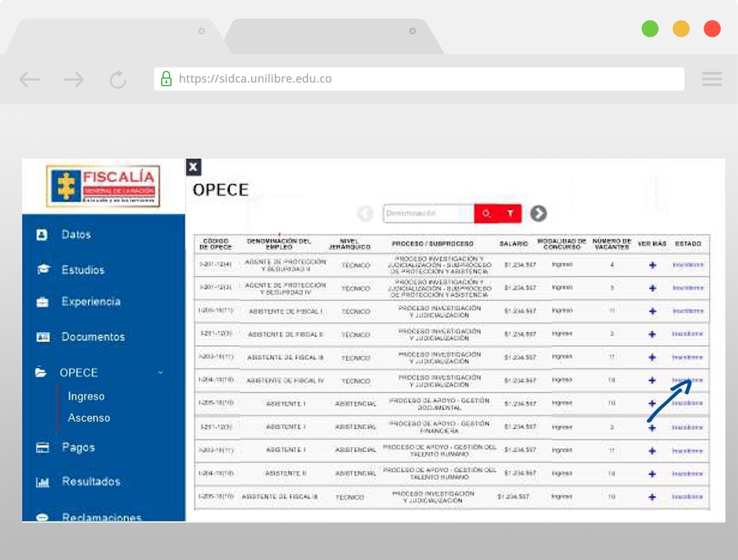Expand details plus for first Agente de Protección row
Image resolution: width=738 pixels, height=560 pixels.
[x=653, y=265]
